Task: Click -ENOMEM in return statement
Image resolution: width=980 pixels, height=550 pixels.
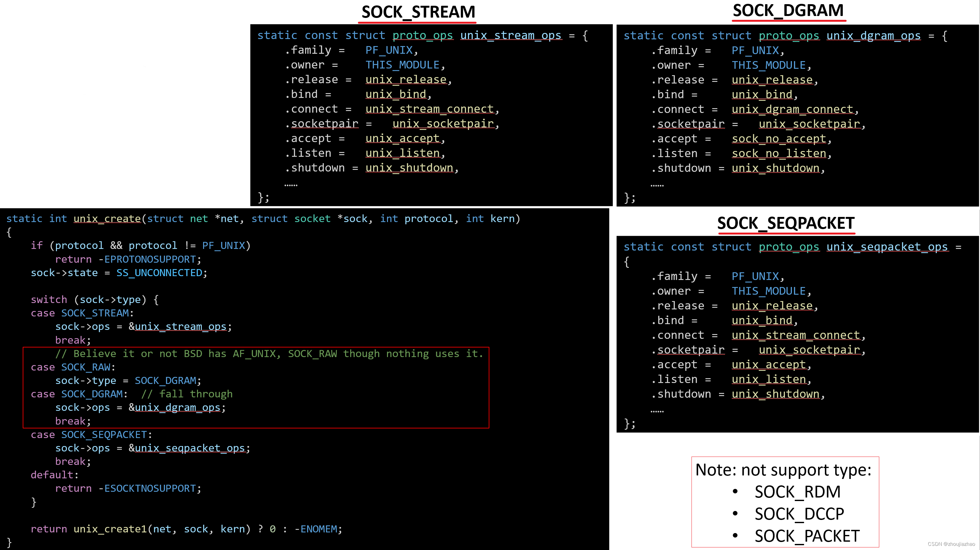Action: coord(316,529)
